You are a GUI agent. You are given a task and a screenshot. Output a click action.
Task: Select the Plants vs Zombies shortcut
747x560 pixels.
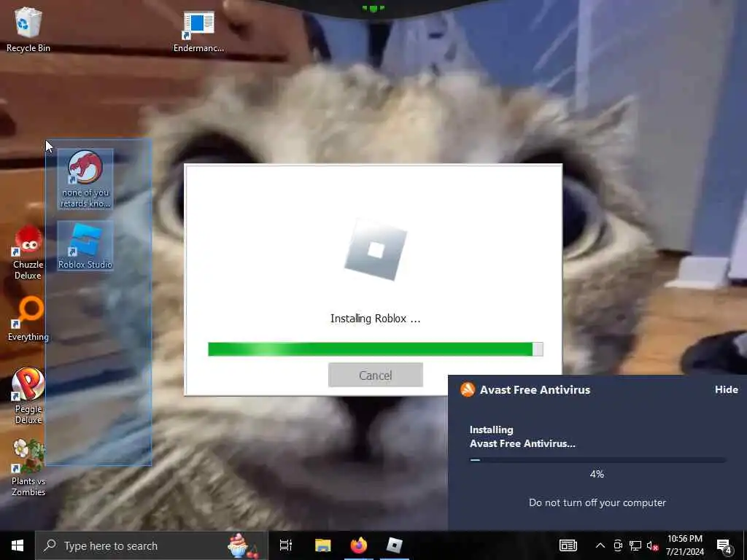pos(28,467)
